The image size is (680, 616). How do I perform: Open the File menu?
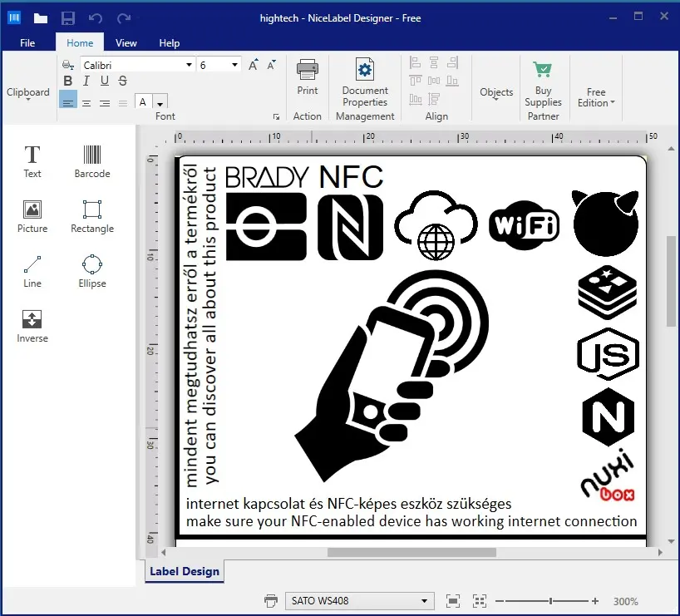coord(27,43)
